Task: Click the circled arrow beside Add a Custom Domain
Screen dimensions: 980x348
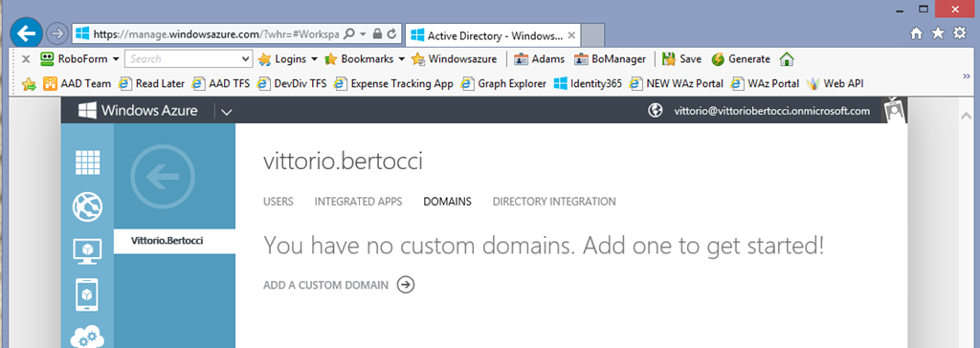Action: point(406,285)
